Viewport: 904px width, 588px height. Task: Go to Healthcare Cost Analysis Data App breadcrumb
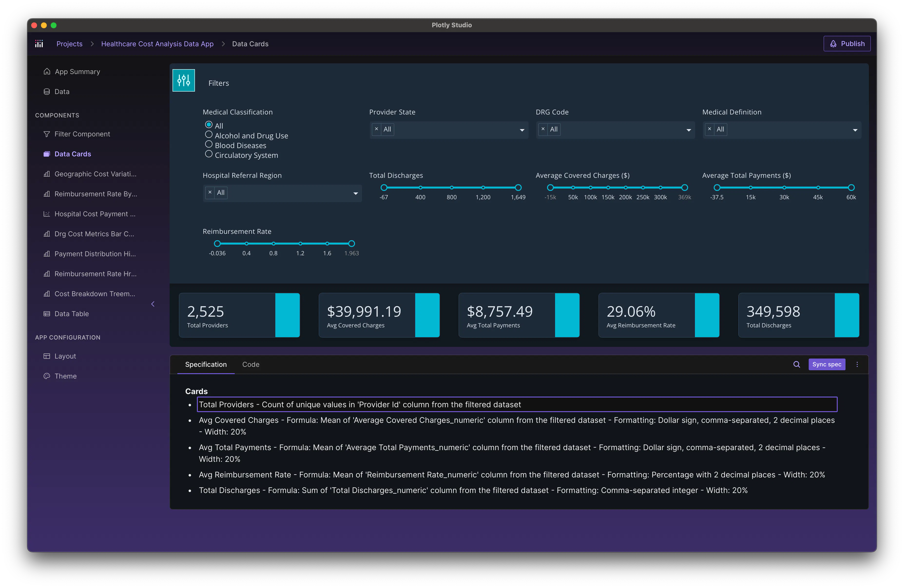point(157,44)
